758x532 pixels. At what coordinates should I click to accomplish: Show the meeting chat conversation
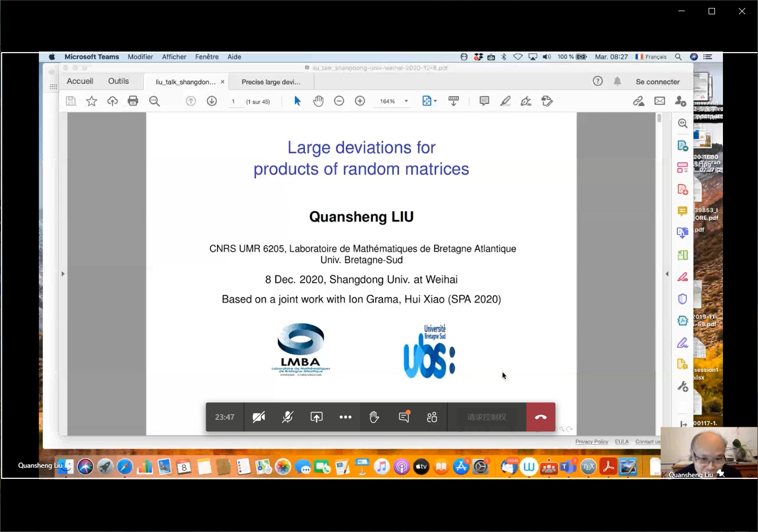pyautogui.click(x=404, y=417)
